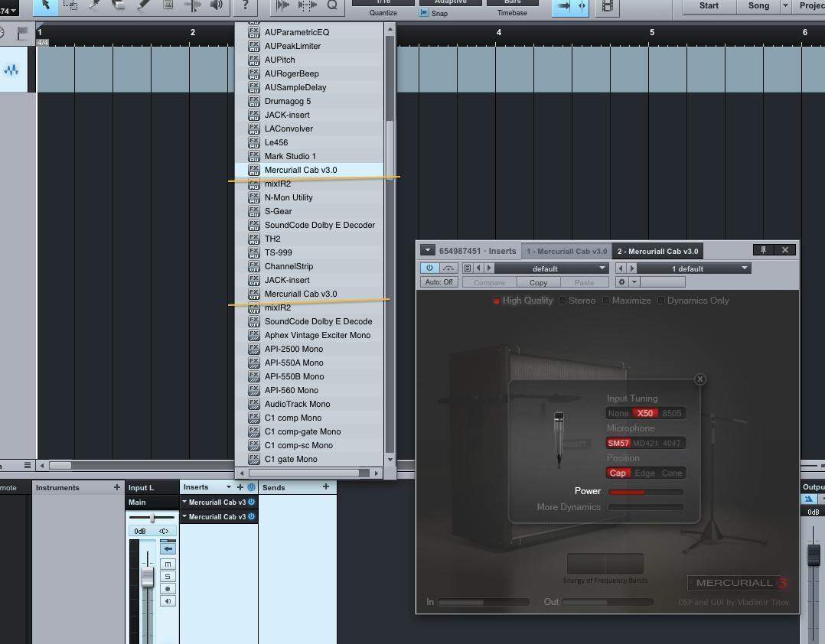The width and height of the screenshot is (825, 644).
Task: Open the plugin settings gear icon
Action: pyautogui.click(x=622, y=281)
